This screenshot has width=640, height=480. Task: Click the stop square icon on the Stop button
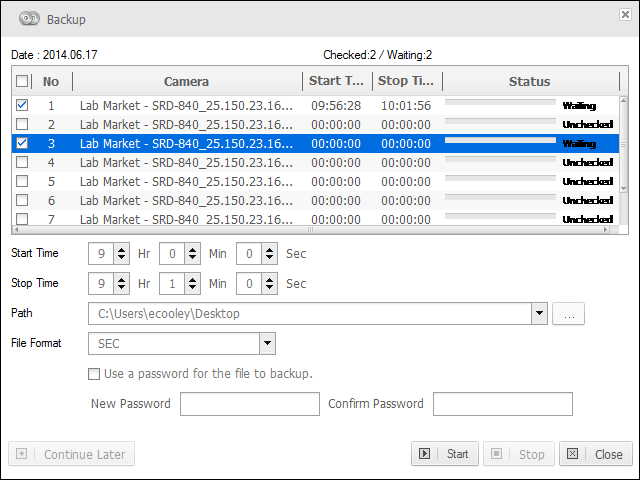point(496,453)
